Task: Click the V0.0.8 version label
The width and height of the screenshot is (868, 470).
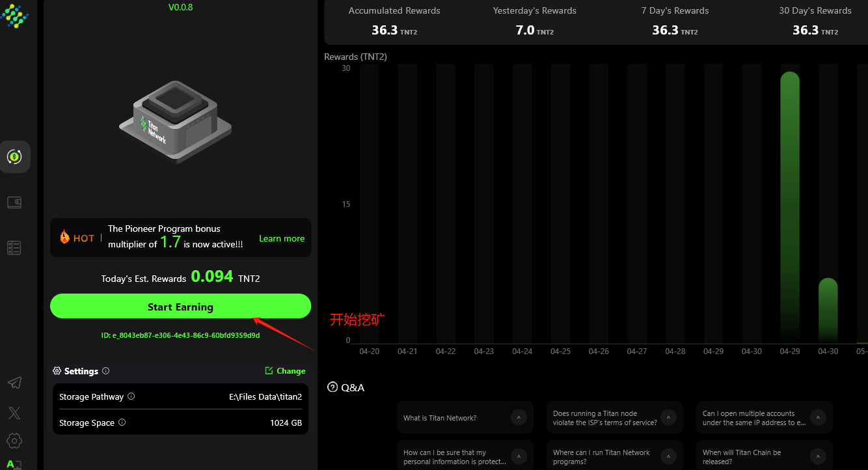Action: point(180,8)
